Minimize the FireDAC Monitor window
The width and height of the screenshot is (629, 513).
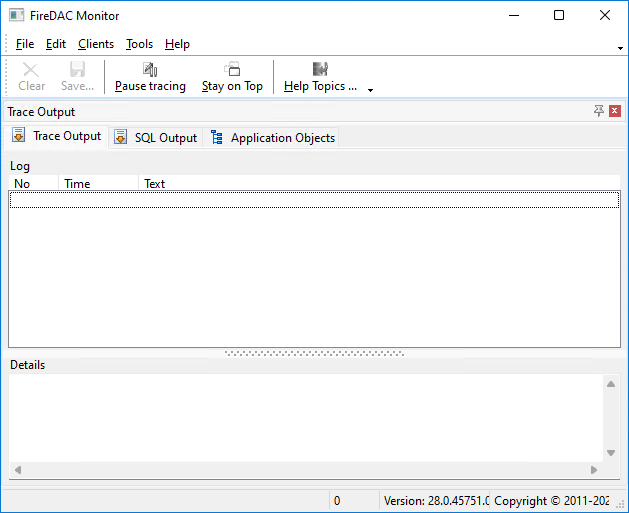[x=514, y=16]
